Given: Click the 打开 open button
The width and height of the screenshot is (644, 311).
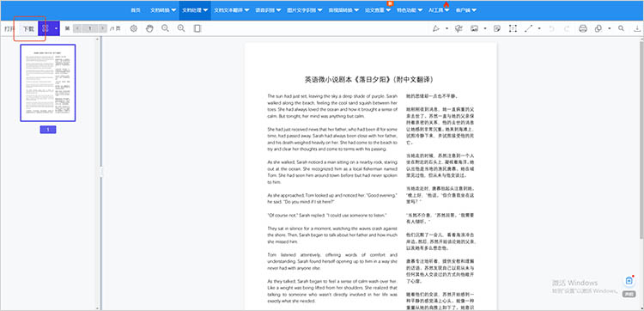Looking at the screenshot, I should pos(9,28).
